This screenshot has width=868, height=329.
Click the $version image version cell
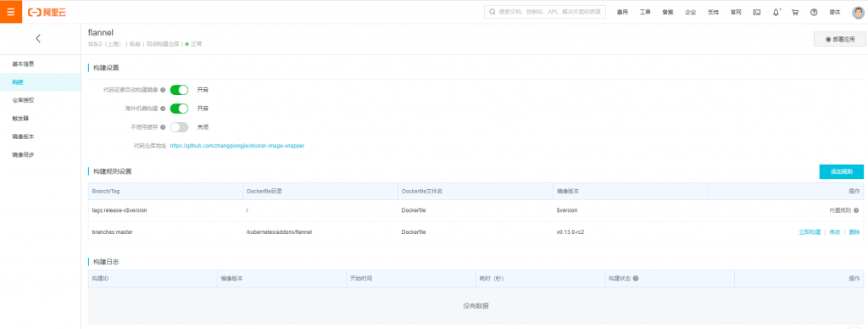click(x=567, y=210)
